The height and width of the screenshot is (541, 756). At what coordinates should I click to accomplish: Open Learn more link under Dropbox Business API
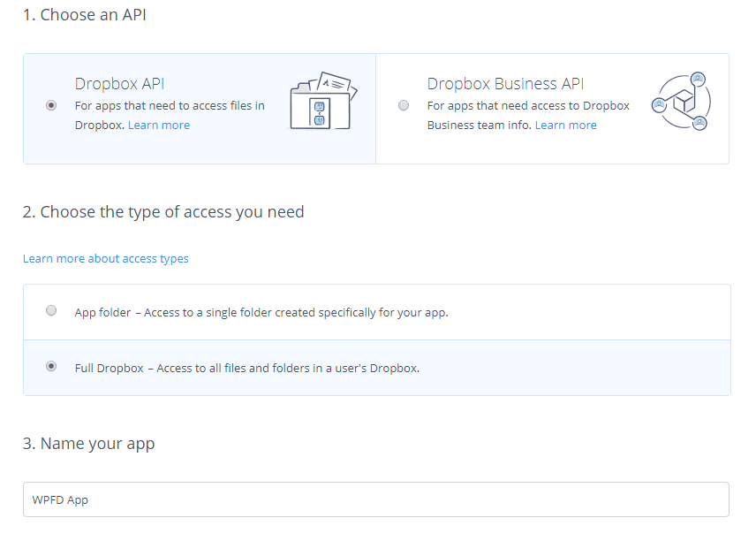click(565, 126)
